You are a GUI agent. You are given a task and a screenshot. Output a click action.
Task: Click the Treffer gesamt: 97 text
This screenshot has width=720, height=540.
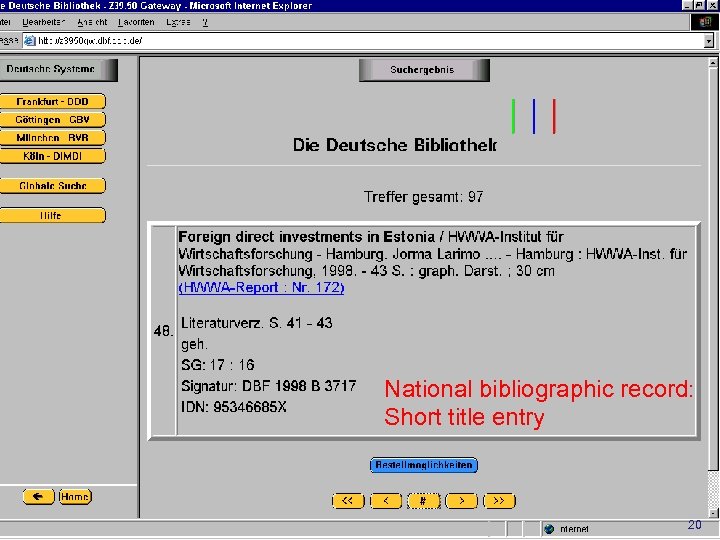[423, 197]
